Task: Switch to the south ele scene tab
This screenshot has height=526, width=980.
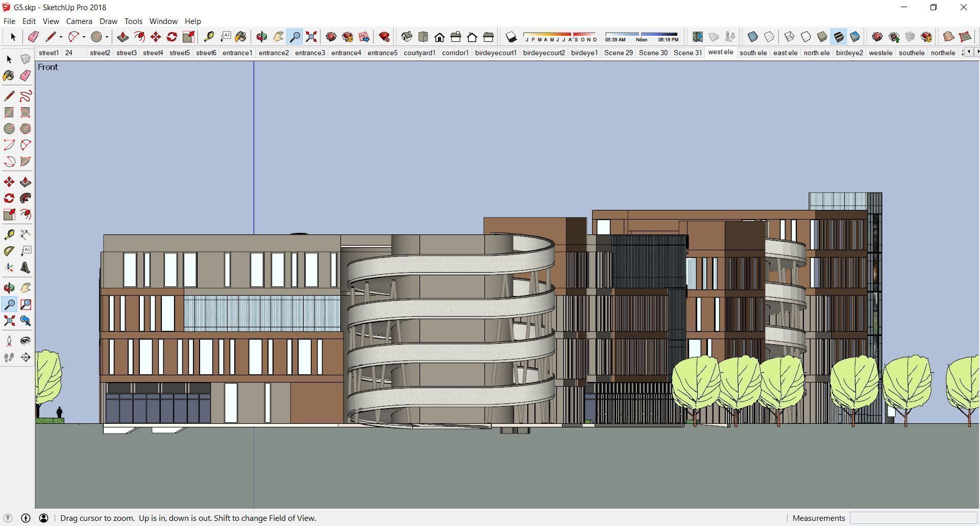Action: (x=753, y=53)
